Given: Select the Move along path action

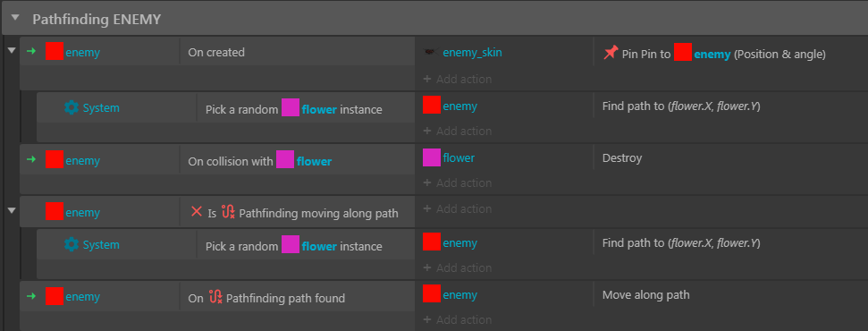Looking at the screenshot, I should 645,295.
